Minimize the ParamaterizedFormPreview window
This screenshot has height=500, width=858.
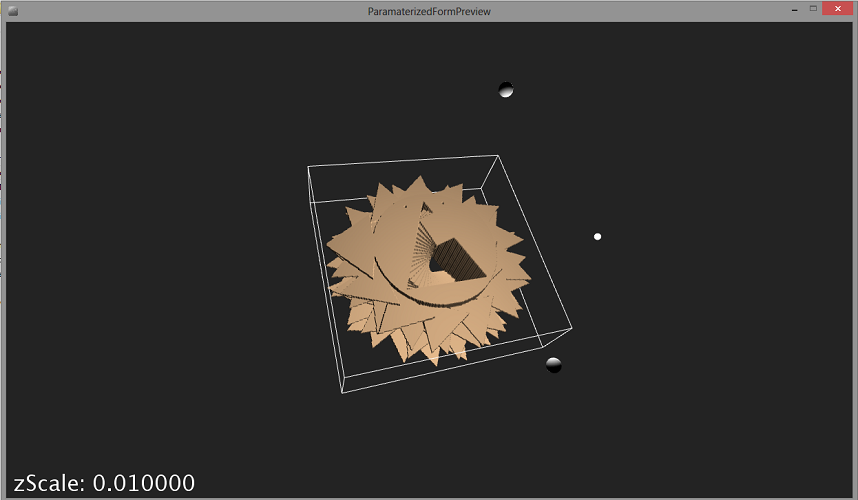click(x=793, y=9)
